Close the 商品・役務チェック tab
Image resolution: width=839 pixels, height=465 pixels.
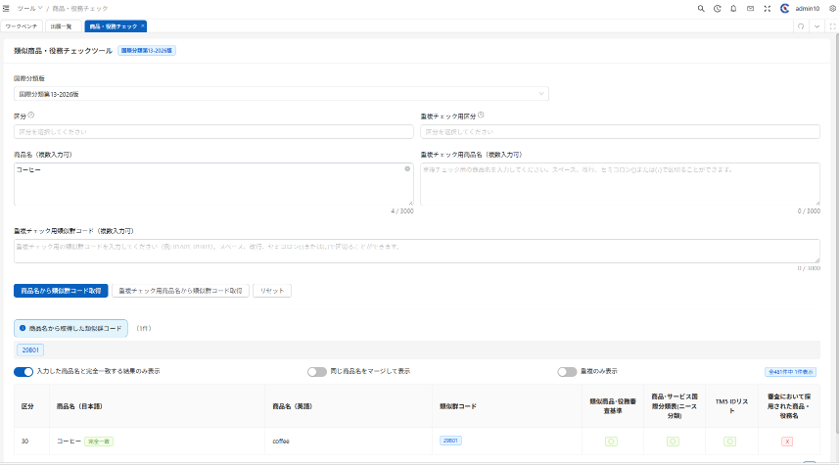coord(143,26)
